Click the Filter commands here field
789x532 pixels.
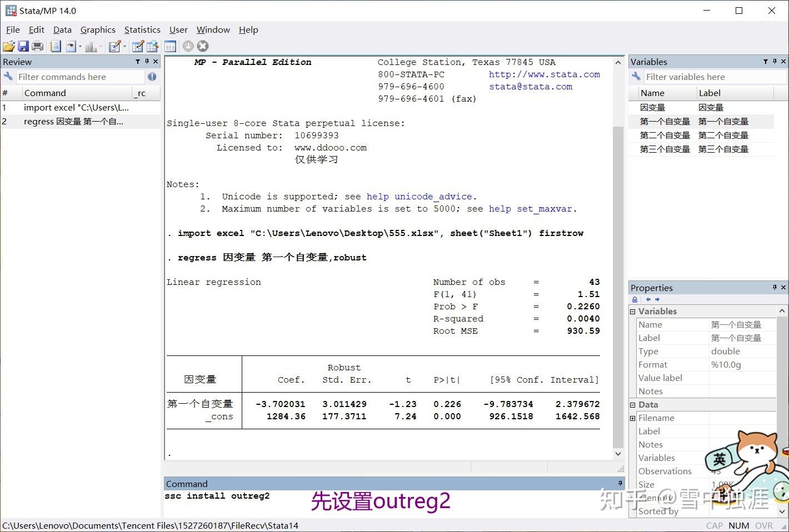80,77
